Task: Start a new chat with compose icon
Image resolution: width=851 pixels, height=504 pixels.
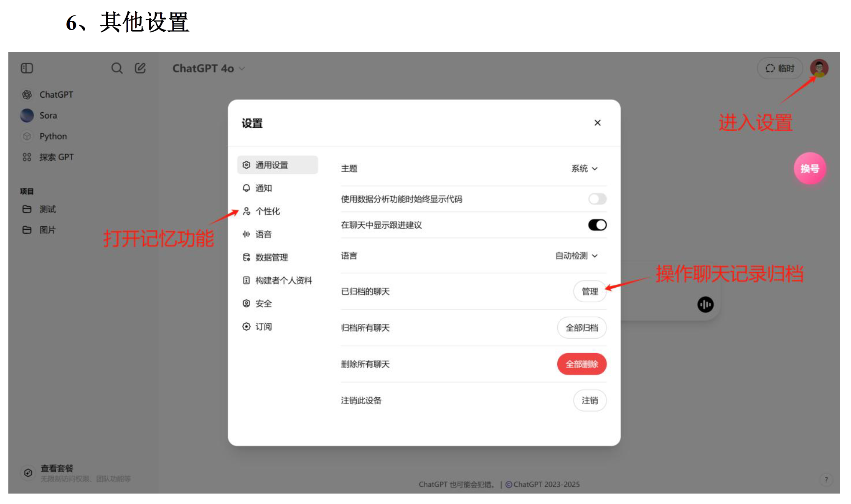Action: pyautogui.click(x=140, y=68)
